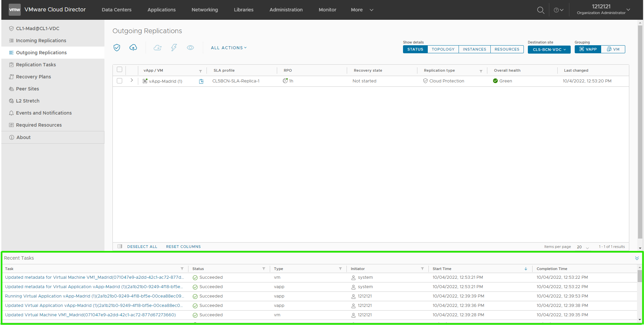Sort by Start Time arrow icon
644x325 pixels.
click(526, 269)
